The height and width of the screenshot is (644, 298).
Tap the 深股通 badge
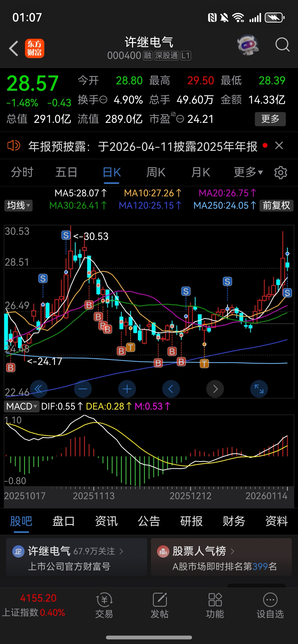pyautogui.click(x=166, y=55)
